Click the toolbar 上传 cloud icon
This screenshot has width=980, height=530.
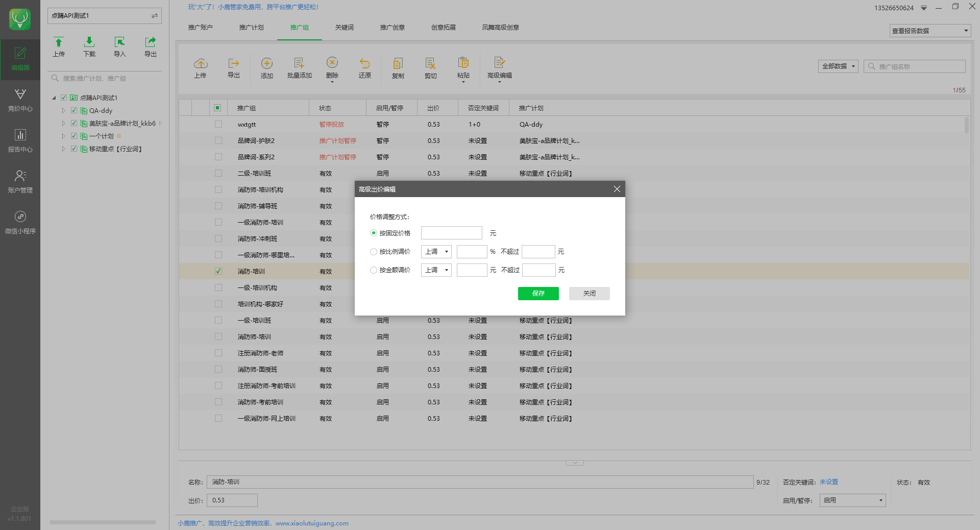tap(201, 63)
